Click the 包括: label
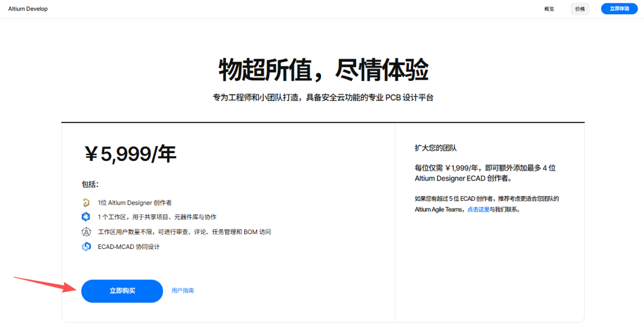644x335 pixels. click(x=90, y=184)
